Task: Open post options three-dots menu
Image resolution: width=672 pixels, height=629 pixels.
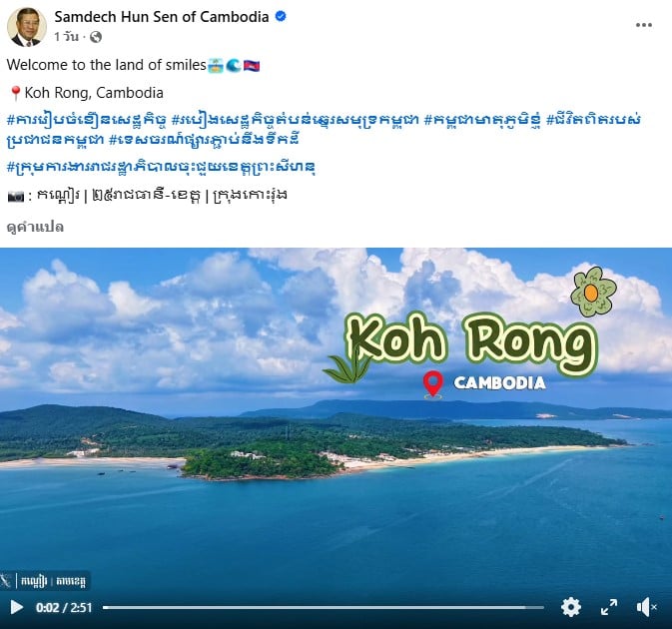Action: point(644,25)
